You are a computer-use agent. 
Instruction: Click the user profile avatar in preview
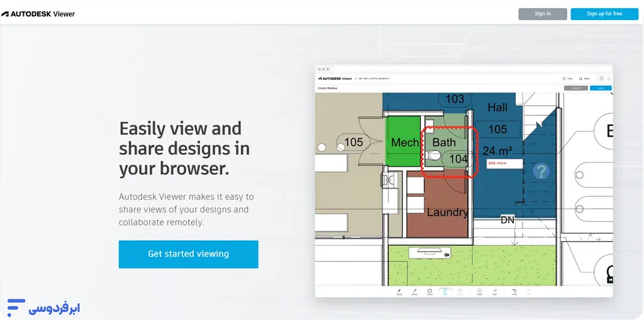(602, 79)
